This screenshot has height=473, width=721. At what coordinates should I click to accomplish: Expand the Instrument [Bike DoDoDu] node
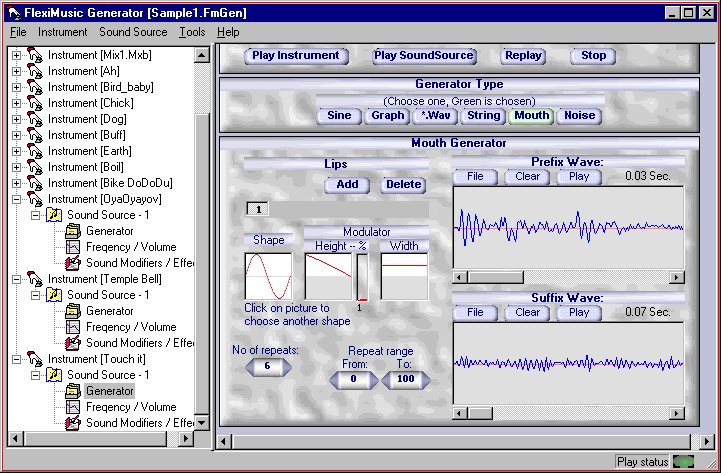(x=17, y=183)
